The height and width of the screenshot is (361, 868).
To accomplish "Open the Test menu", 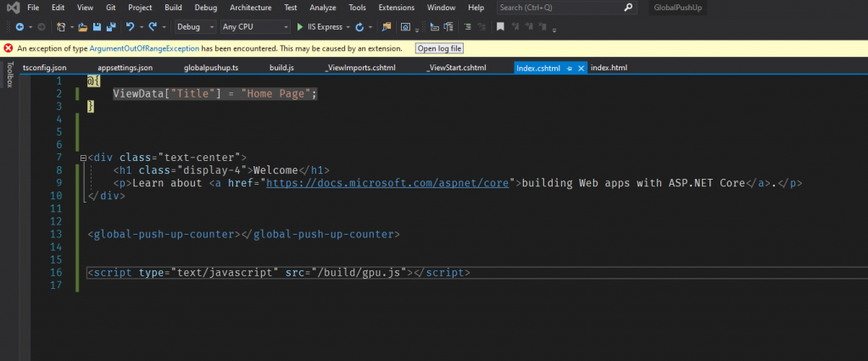I will [290, 8].
